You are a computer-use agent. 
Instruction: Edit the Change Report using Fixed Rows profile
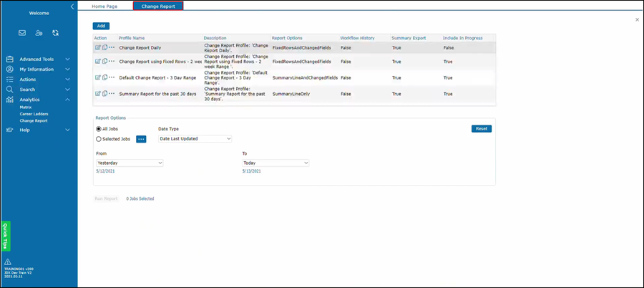(x=98, y=62)
